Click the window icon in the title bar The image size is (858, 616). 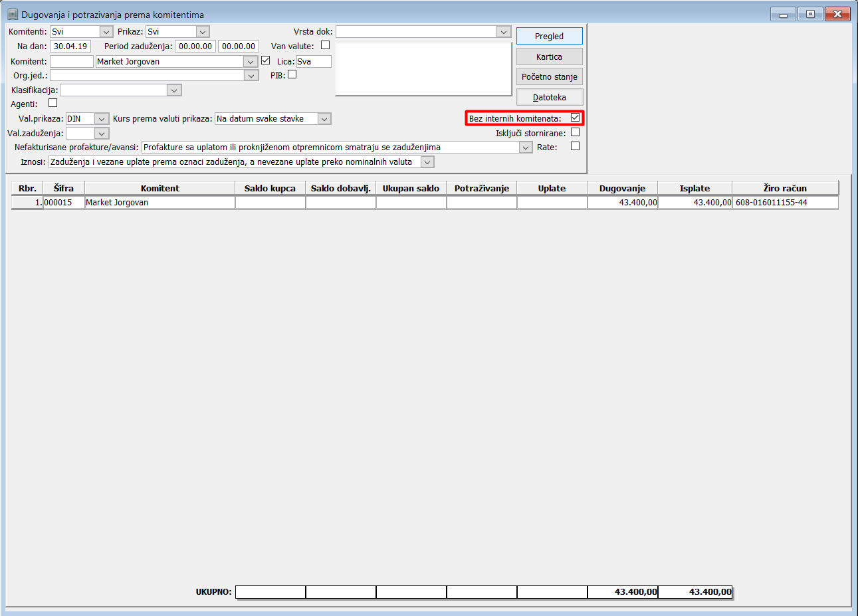[x=13, y=14]
